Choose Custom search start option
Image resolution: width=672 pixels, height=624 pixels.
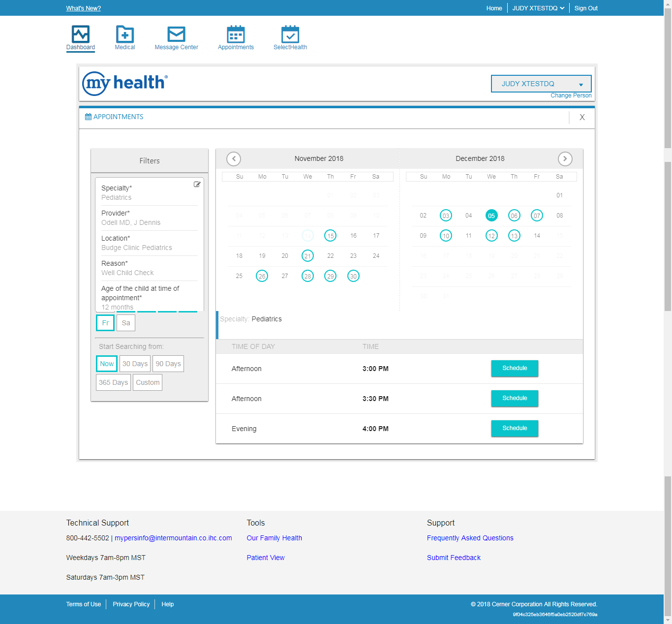point(148,382)
